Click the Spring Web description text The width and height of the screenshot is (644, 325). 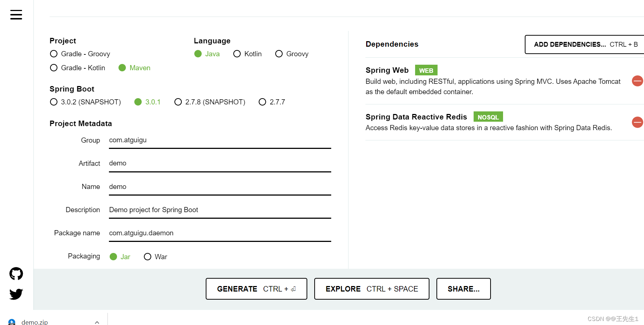tap(493, 87)
